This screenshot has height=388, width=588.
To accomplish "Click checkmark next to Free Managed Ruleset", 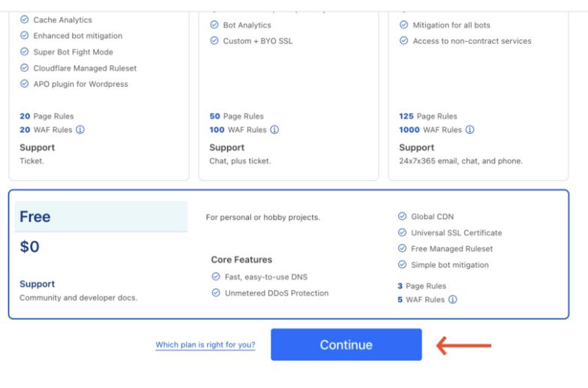I will [403, 249].
